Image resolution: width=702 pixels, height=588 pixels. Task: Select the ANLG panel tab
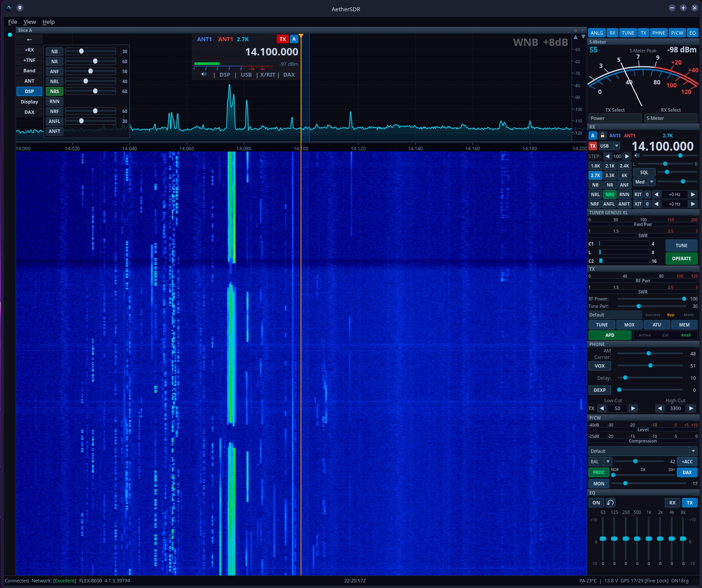[596, 33]
